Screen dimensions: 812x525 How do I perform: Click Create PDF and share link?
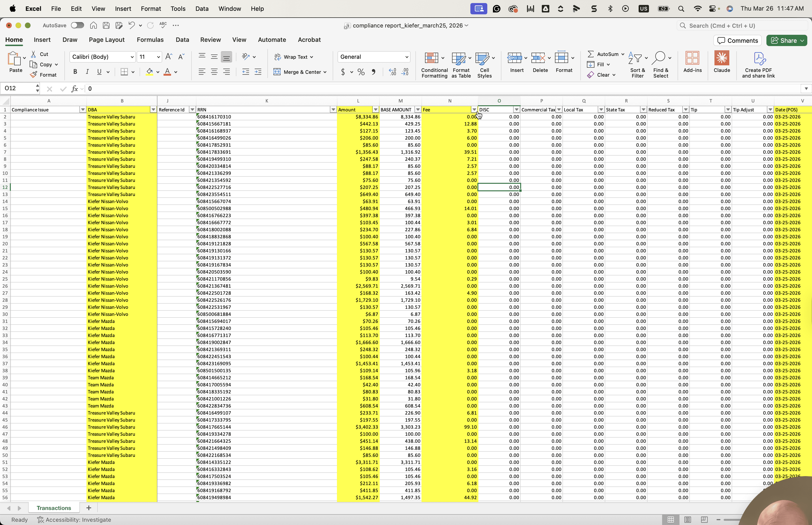click(x=758, y=65)
